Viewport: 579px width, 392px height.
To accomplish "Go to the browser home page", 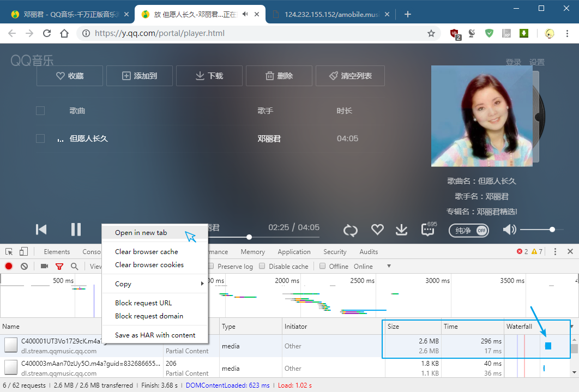I will [x=64, y=34].
